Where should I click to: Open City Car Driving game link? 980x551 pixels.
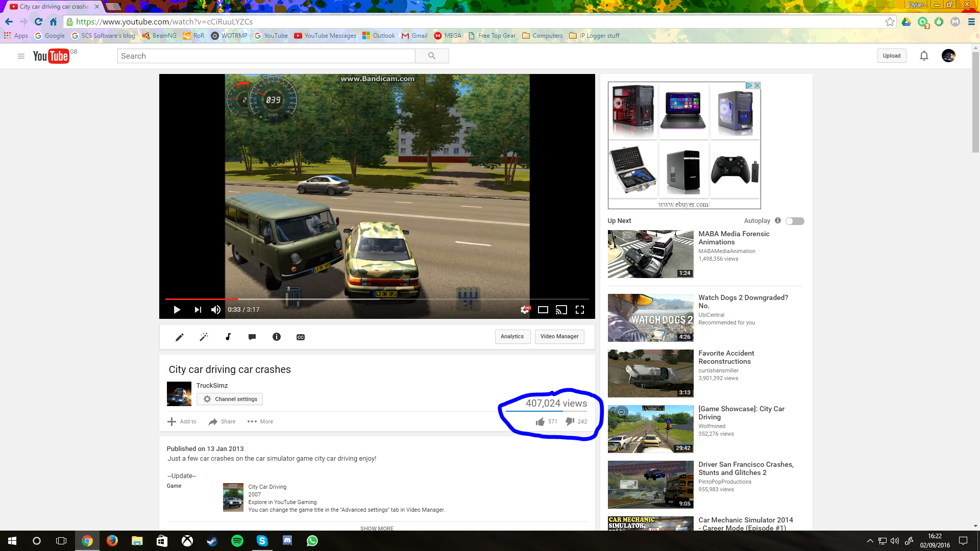267,487
